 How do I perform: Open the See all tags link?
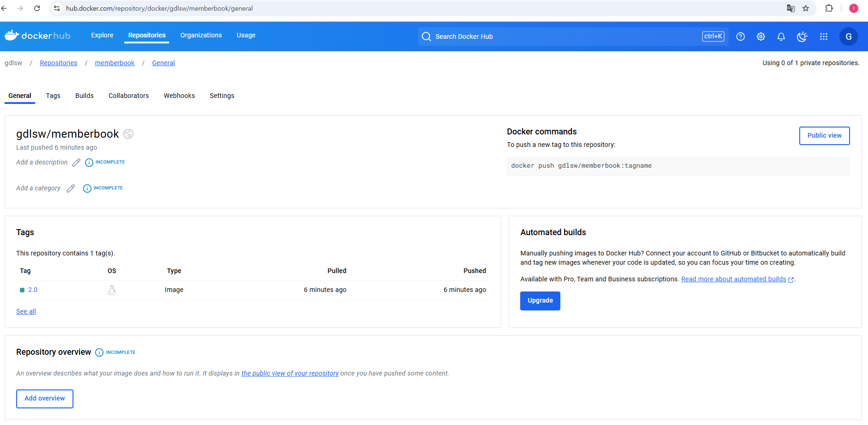click(26, 311)
